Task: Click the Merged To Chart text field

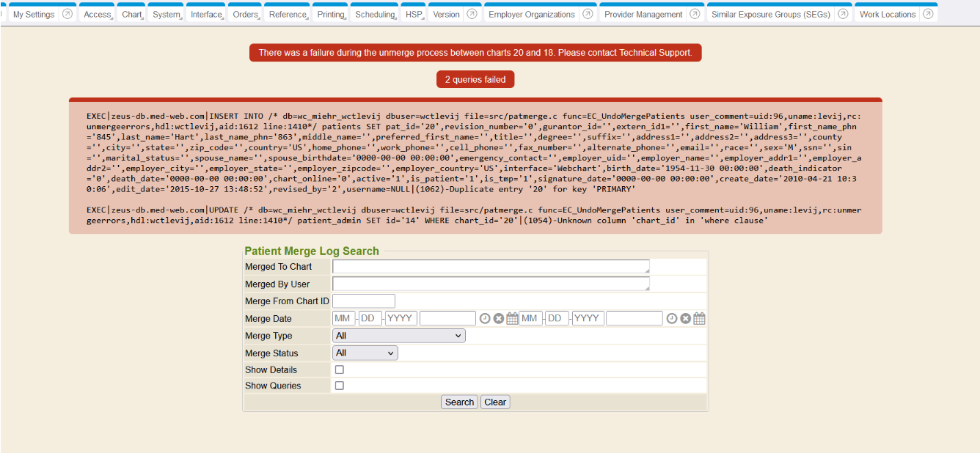Action: click(491, 267)
